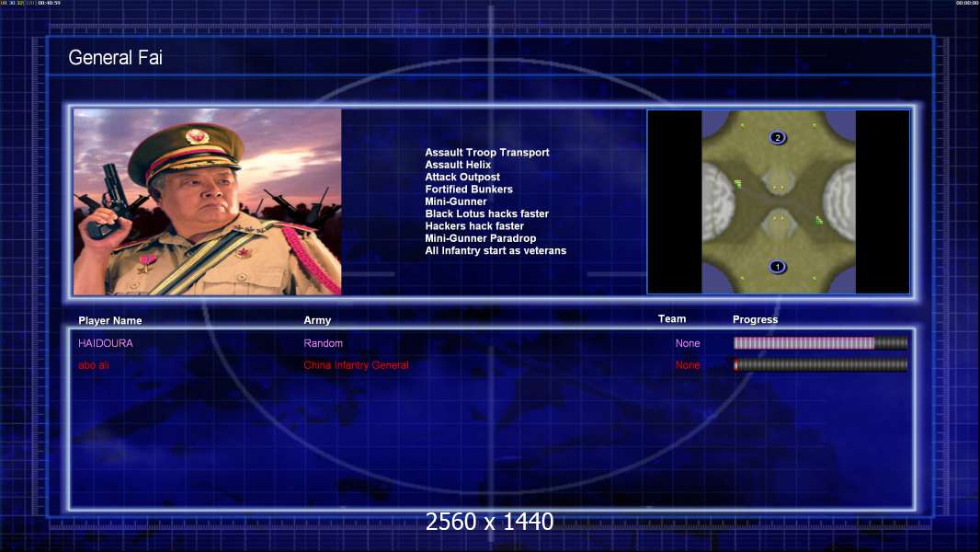Image resolution: width=980 pixels, height=552 pixels.
Task: Click HAIDOURA's team value None
Action: (688, 343)
